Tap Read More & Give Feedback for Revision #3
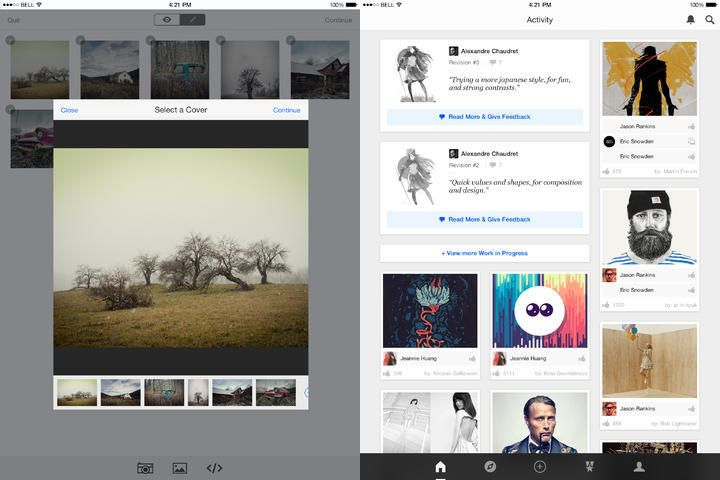The height and width of the screenshot is (480, 720). pos(485,117)
